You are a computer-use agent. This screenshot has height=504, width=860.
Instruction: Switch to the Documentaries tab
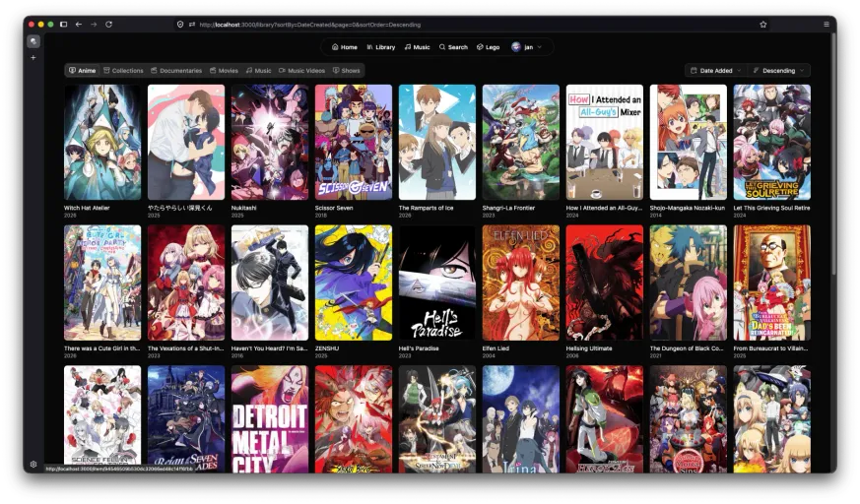[176, 71]
